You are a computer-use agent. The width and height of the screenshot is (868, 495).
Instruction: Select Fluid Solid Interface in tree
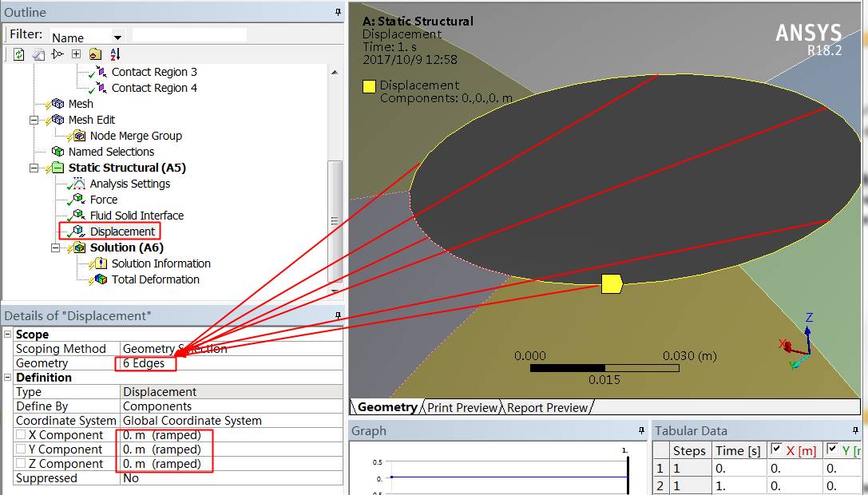(137, 216)
